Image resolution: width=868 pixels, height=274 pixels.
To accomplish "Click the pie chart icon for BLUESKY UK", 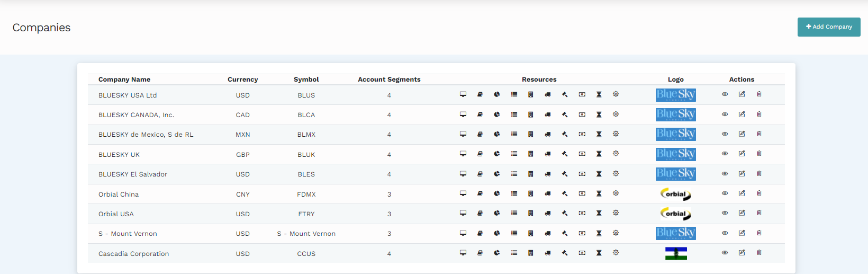I will click(x=497, y=154).
